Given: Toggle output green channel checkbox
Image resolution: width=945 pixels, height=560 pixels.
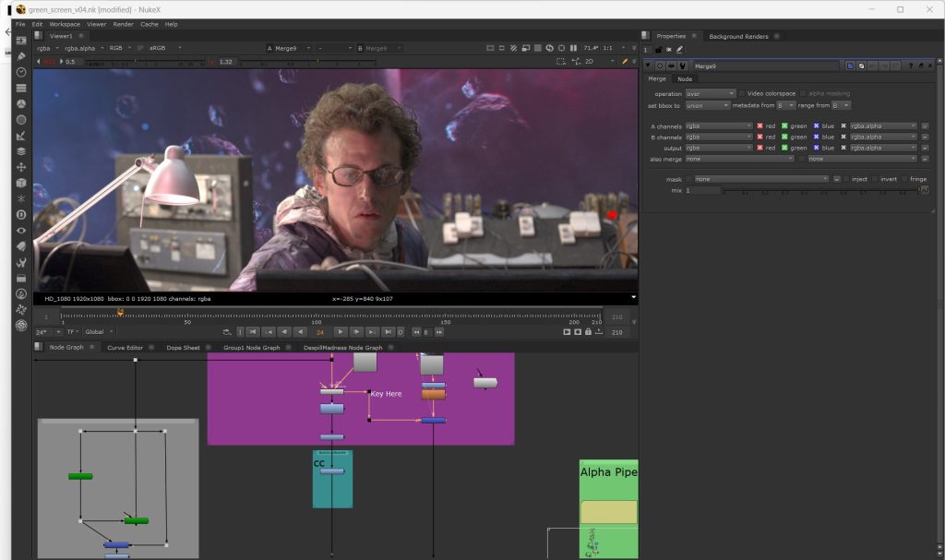Looking at the screenshot, I should pos(784,148).
